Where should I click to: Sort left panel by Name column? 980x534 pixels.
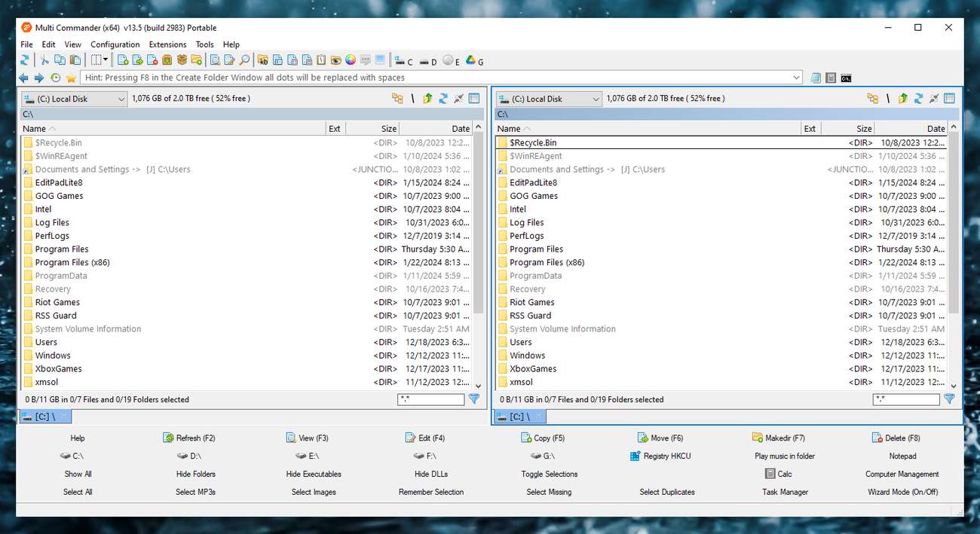coord(173,129)
